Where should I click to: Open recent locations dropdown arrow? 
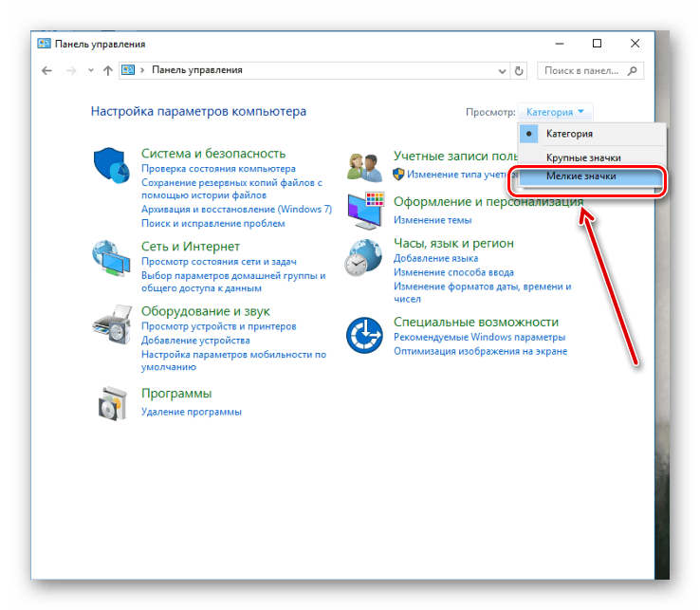(91, 70)
